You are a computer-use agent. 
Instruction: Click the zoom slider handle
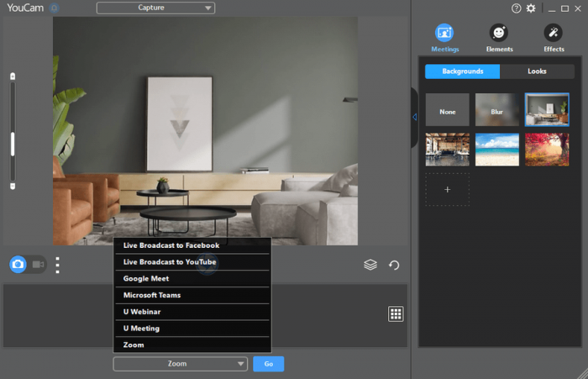pos(13,144)
